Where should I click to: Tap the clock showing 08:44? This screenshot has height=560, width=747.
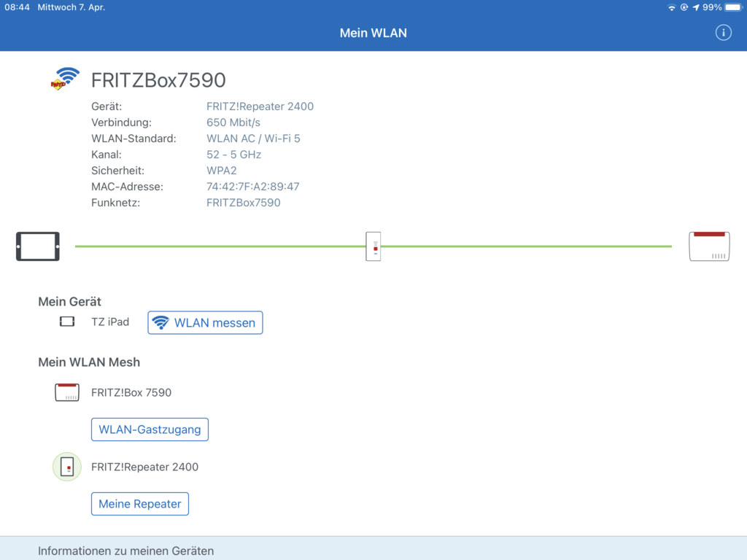tap(18, 7)
